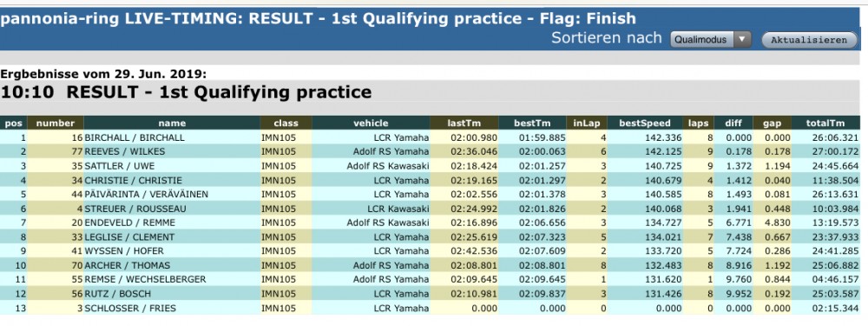
Task: Select the 'number' column header
Action: click(56, 123)
